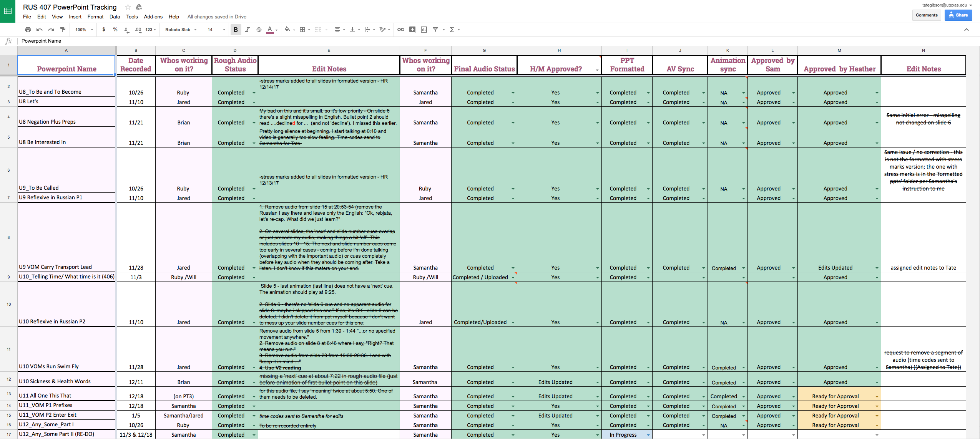980x439 pixels.
Task: Open the 123 number format dropdown
Action: pos(150,30)
